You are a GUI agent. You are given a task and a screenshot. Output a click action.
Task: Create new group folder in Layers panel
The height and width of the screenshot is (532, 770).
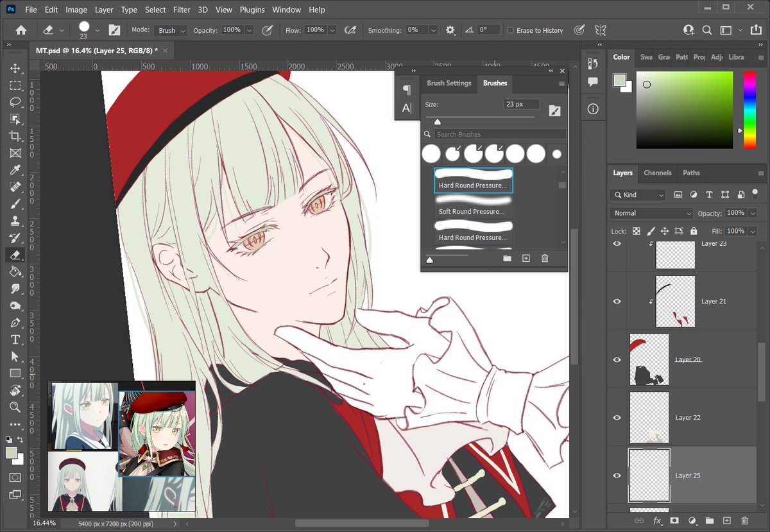click(x=710, y=520)
